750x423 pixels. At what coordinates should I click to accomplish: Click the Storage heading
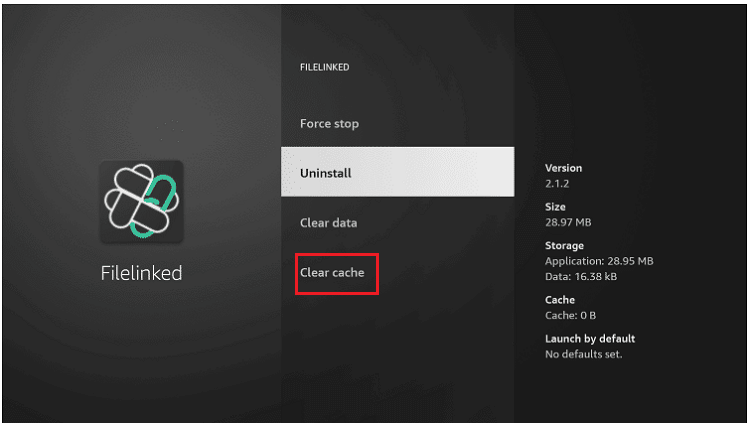[x=564, y=246]
